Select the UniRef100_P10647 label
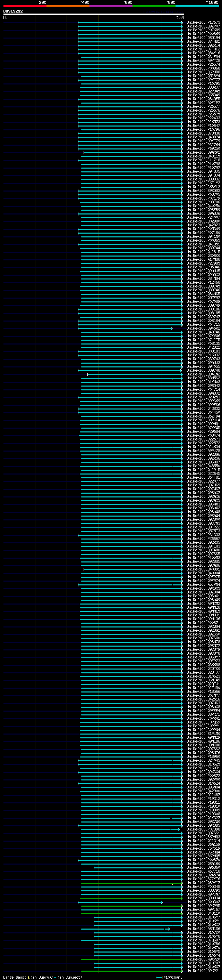222x980 pixels. 203,125
